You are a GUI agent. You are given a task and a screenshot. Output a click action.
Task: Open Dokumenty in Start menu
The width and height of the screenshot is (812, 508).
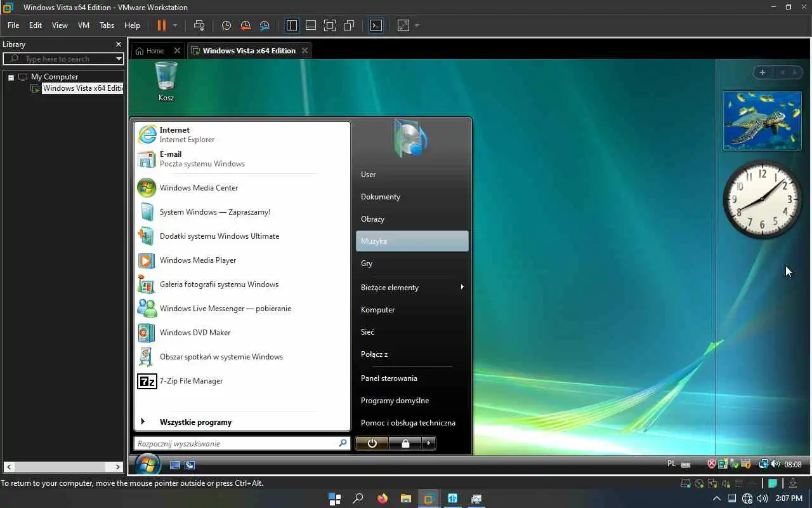(412, 197)
